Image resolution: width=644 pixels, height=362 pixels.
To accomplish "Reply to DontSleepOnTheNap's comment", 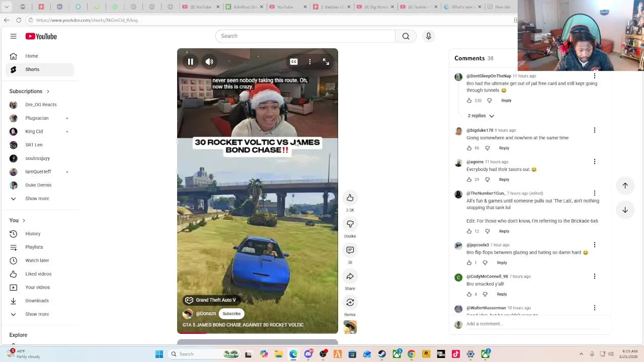I will point(506,101).
